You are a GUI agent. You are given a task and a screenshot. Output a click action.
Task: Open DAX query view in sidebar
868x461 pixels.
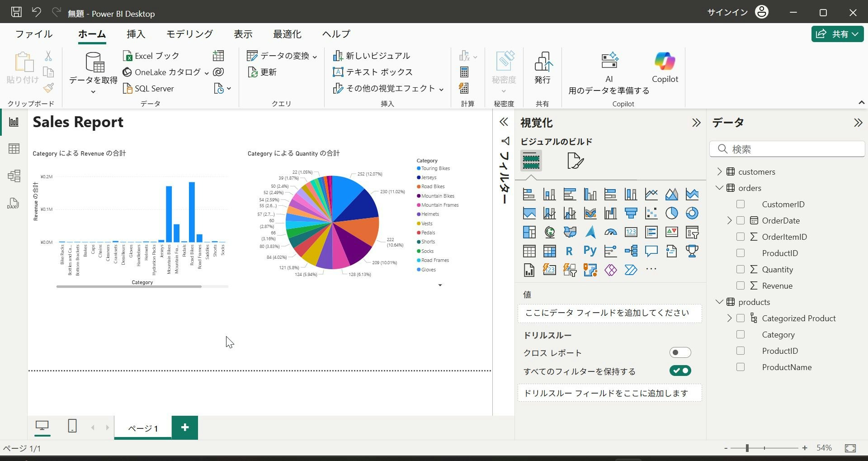point(13,203)
